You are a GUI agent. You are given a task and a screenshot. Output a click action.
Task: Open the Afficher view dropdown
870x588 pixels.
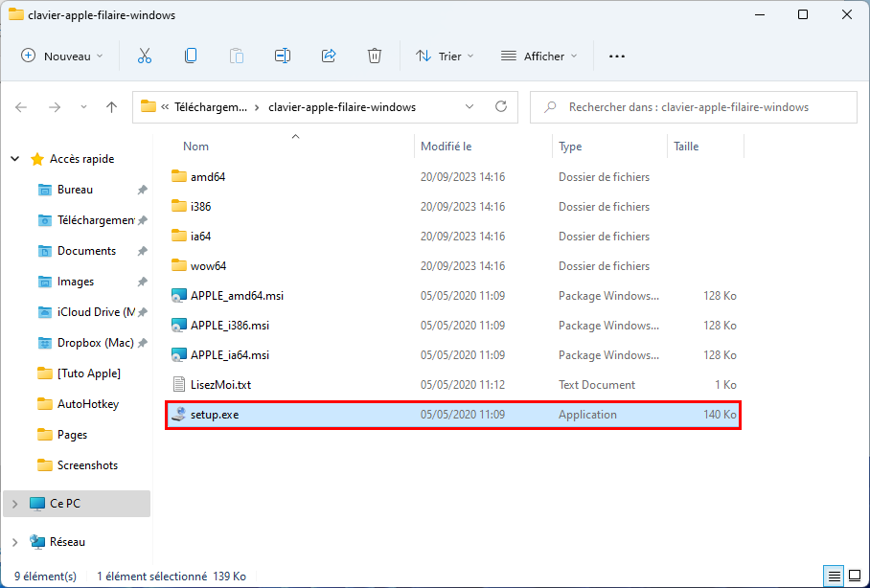[x=538, y=57]
